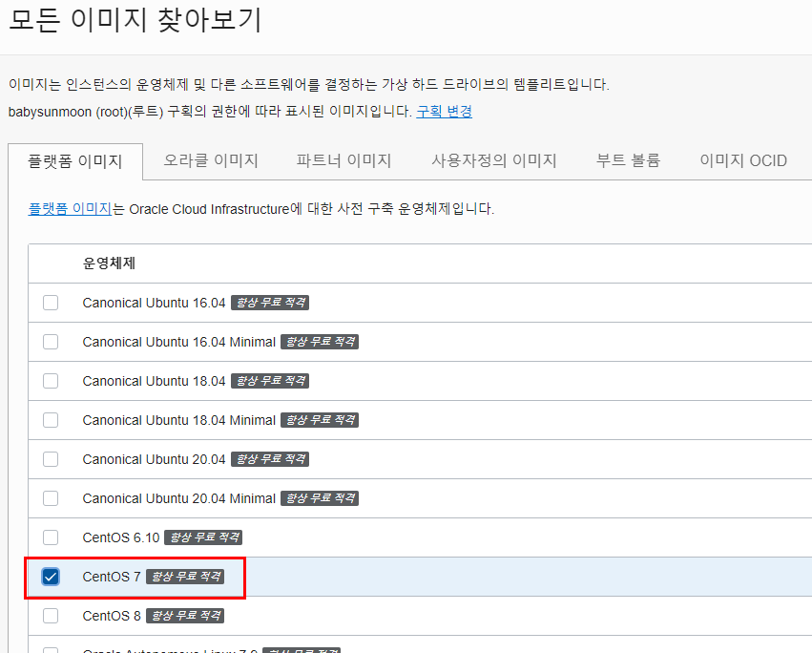Tick the Canonical Ubuntu 20.04 Minimal checkbox
812x653 pixels.
(51, 498)
